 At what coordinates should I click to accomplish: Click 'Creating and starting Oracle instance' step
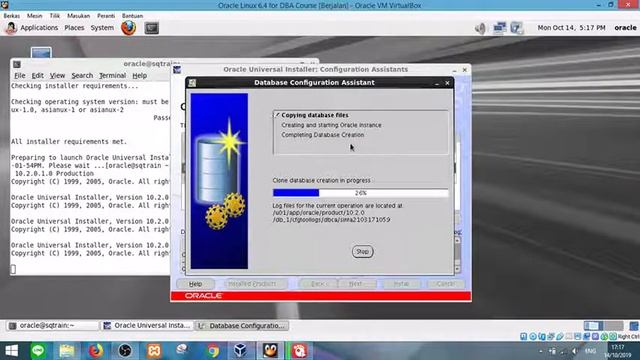click(331, 125)
